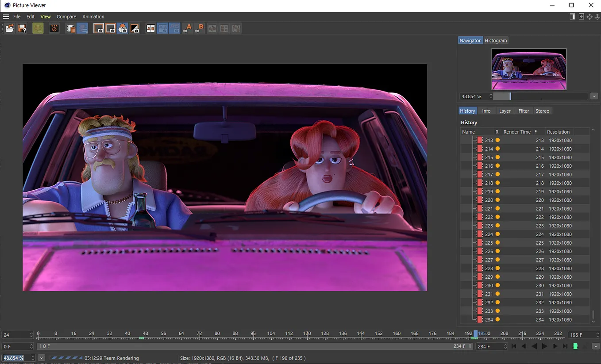Click the car scene thumbnail in Navigator
601x364 pixels.
click(x=529, y=69)
